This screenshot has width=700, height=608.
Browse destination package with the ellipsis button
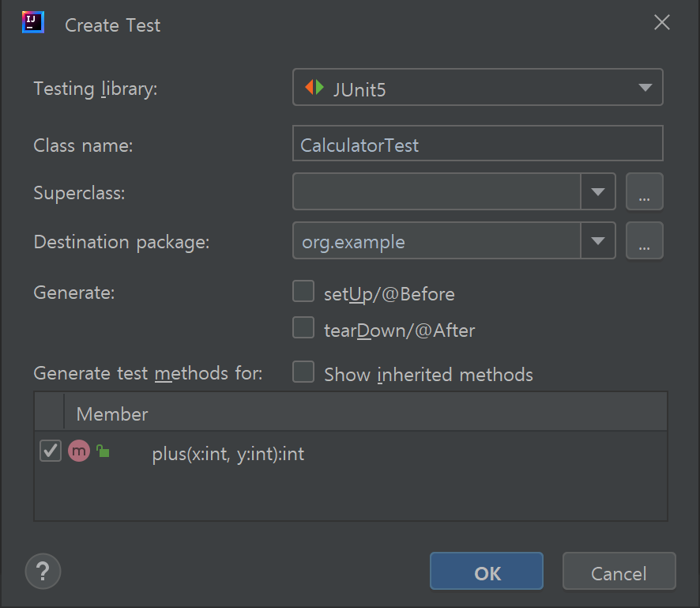[644, 241]
